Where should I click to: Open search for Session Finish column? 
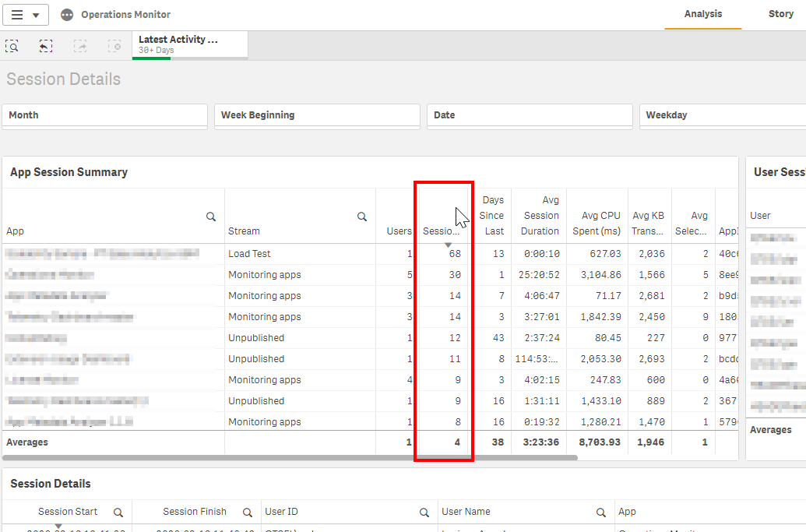click(x=247, y=513)
